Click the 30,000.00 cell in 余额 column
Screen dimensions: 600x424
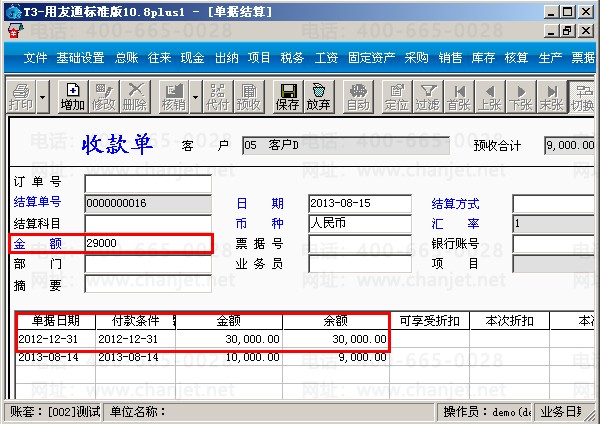336,339
